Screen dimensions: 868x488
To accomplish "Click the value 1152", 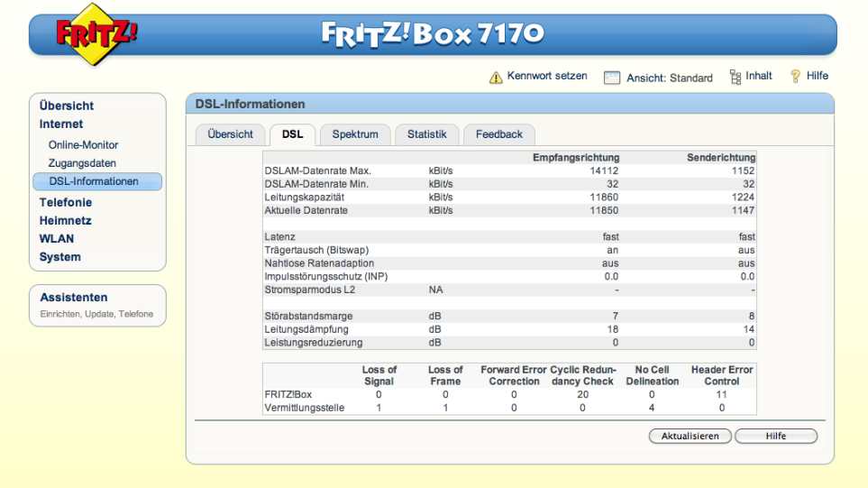I will [x=743, y=171].
